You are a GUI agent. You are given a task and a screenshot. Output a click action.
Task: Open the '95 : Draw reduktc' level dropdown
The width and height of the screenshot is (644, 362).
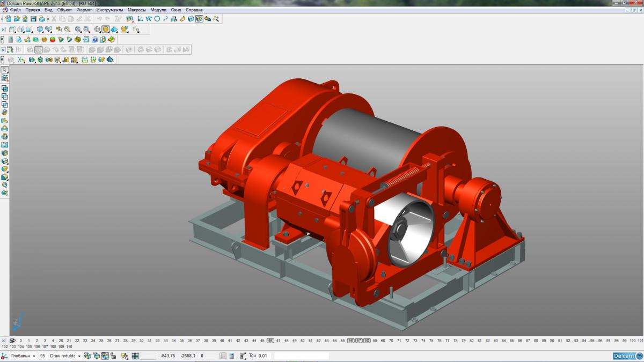click(x=79, y=356)
